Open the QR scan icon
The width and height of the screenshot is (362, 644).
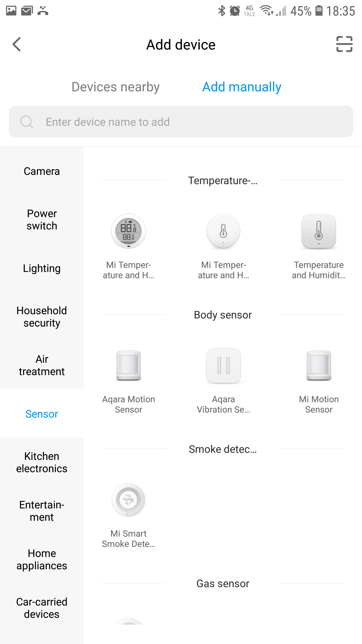click(344, 44)
